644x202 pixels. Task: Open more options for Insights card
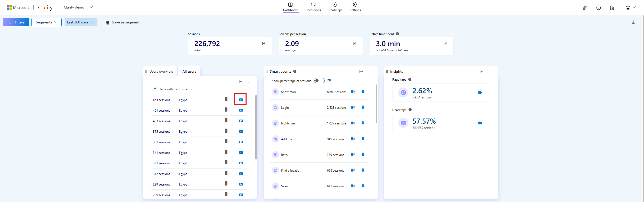click(x=489, y=72)
